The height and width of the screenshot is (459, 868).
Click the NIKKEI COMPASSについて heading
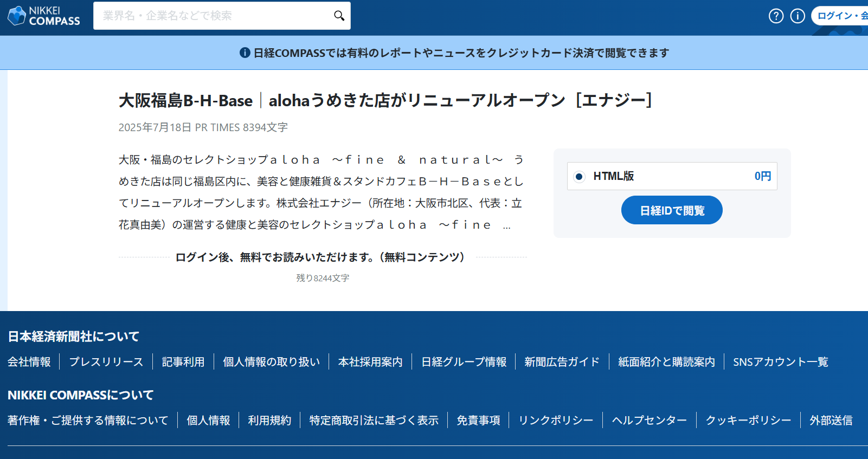click(81, 395)
